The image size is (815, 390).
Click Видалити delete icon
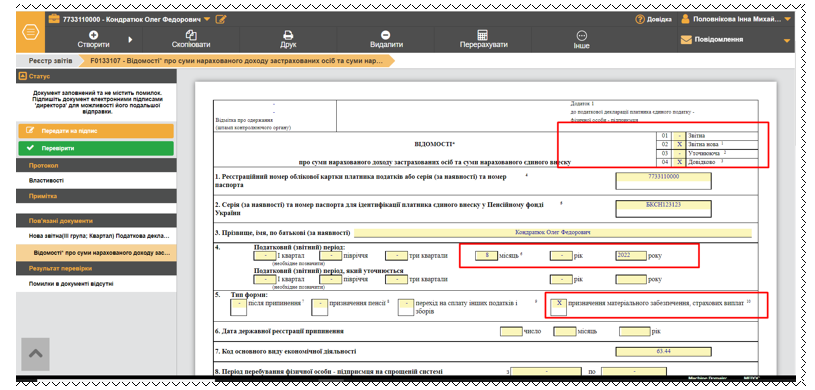[386, 35]
